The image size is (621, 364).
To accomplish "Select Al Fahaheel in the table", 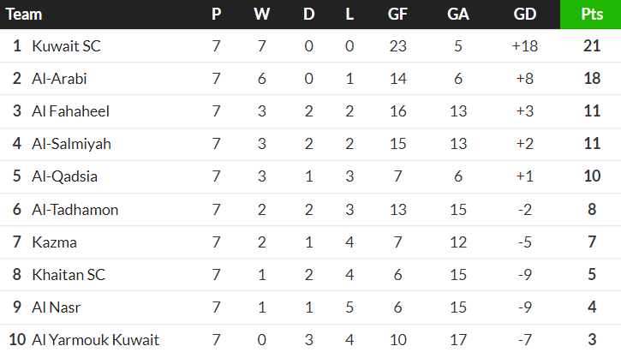I will [70, 111].
